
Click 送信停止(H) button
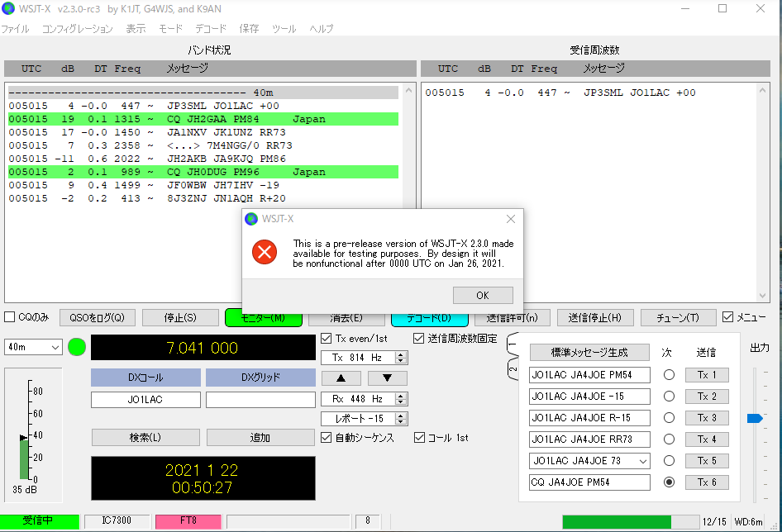point(595,317)
